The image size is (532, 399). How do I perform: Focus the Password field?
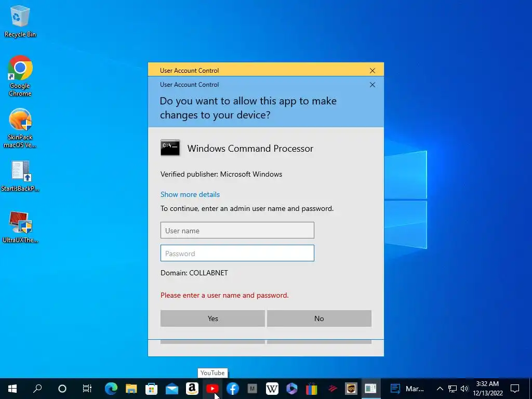pyautogui.click(x=237, y=253)
